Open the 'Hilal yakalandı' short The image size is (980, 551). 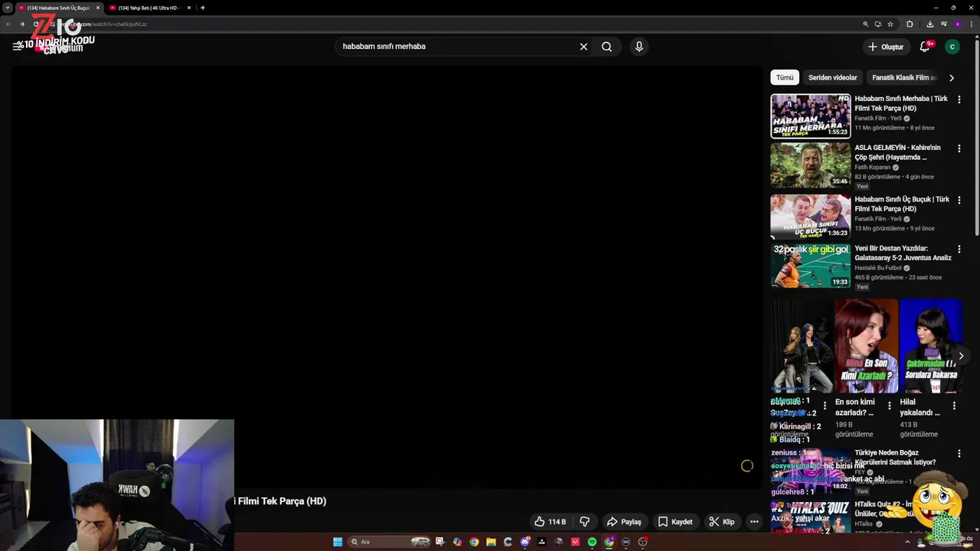click(x=931, y=346)
